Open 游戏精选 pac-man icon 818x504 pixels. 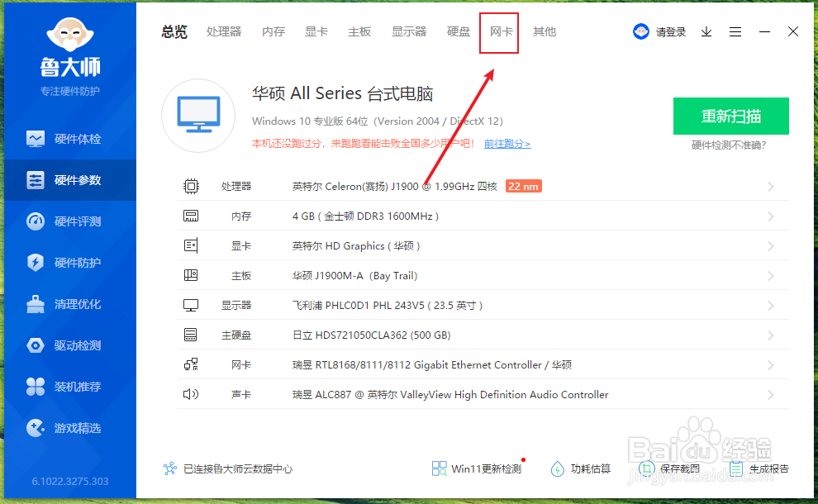(36, 428)
